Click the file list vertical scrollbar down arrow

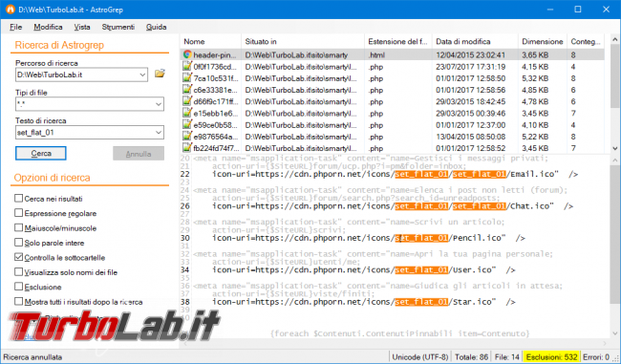614,148
